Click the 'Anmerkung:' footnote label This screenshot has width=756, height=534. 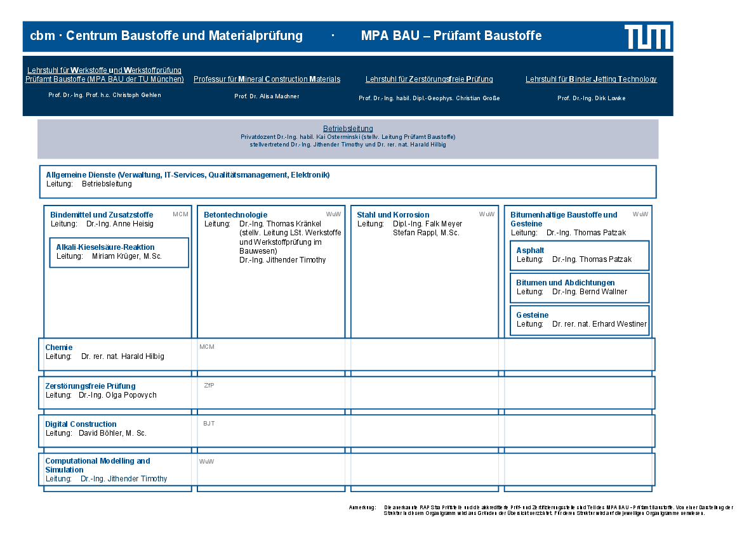click(x=362, y=507)
